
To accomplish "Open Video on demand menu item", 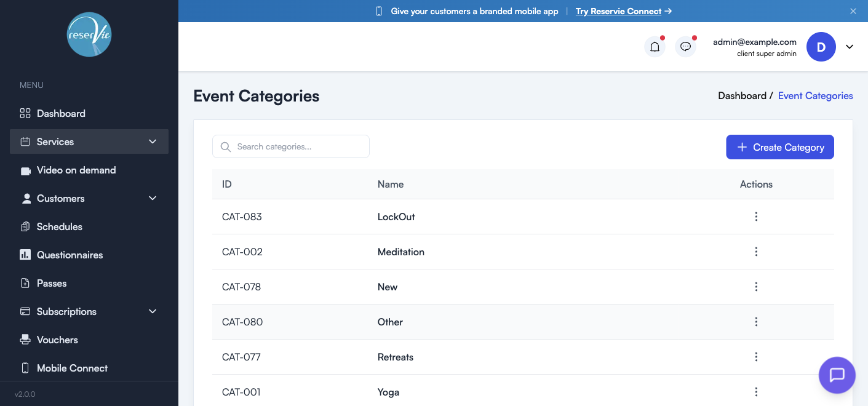I will pos(89,170).
